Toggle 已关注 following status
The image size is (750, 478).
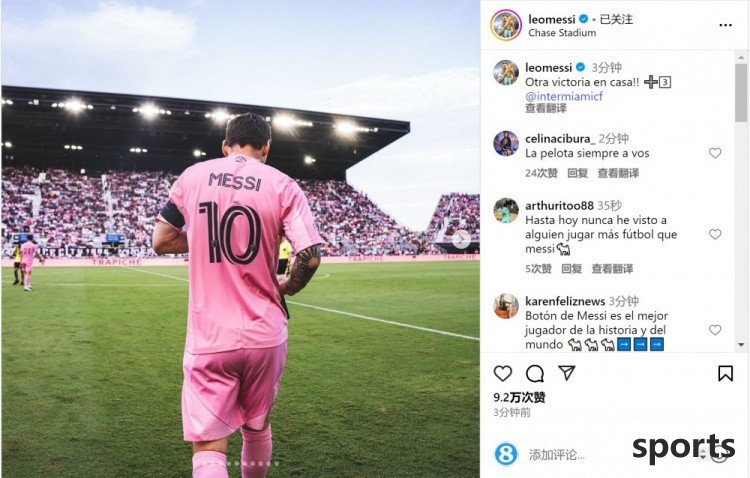(x=616, y=19)
